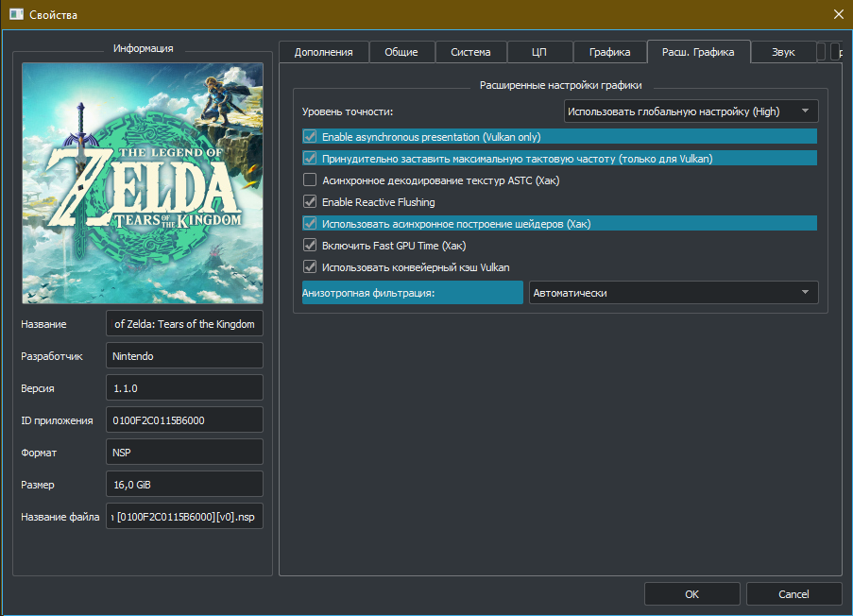Toggle Принудительно заставить максимальную тактовую частоту checkbox
Screen dimensions: 853x616
pos(310,159)
